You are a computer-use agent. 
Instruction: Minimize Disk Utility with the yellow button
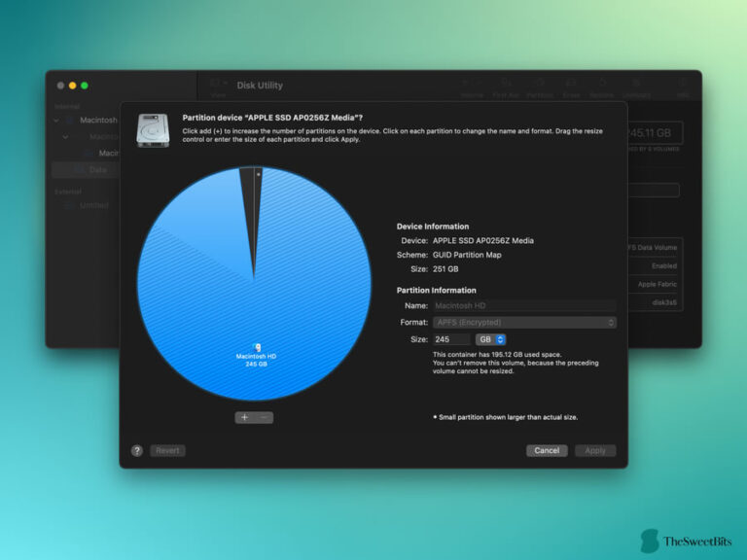coord(72,86)
